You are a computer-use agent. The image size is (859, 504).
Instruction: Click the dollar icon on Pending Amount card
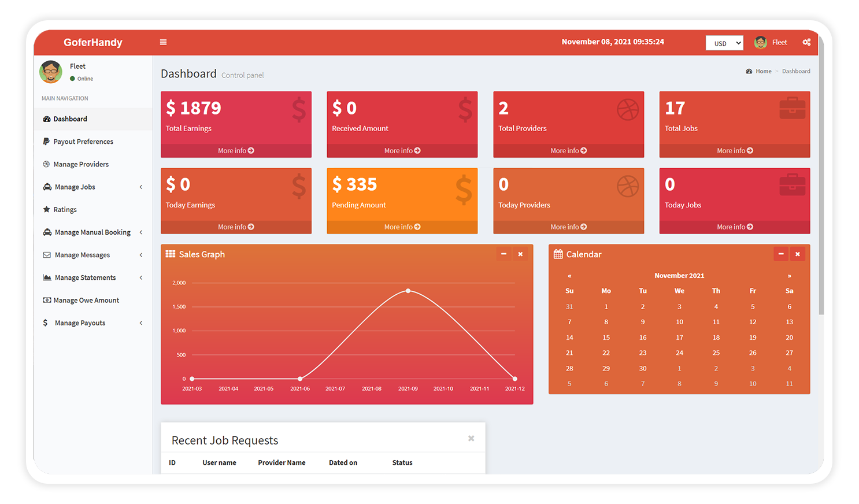[x=464, y=190]
